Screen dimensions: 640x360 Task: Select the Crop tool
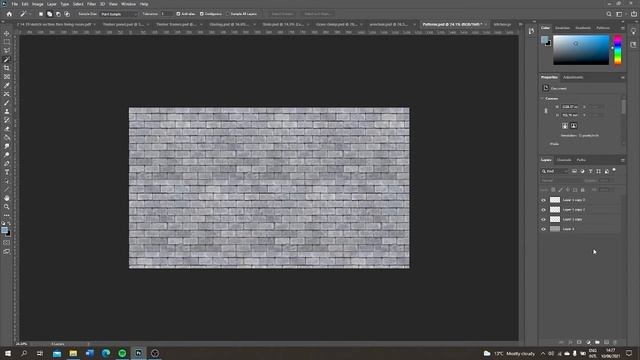7,68
